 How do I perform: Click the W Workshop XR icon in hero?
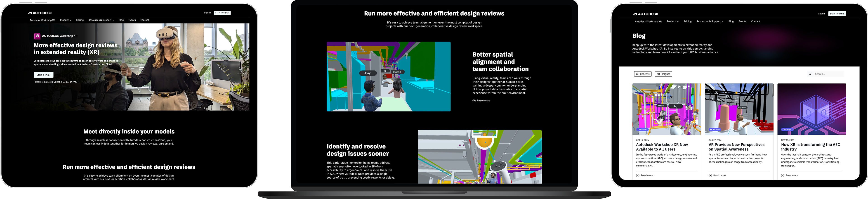[37, 36]
